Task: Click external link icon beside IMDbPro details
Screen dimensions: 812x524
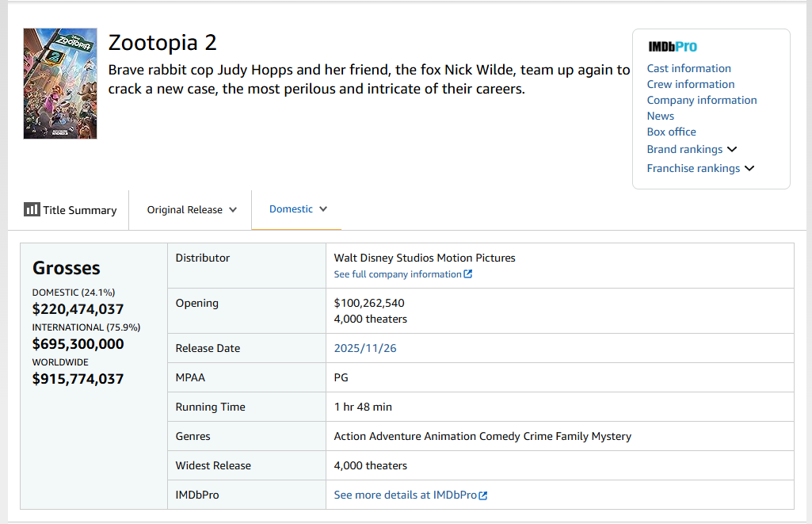Action: pos(483,495)
